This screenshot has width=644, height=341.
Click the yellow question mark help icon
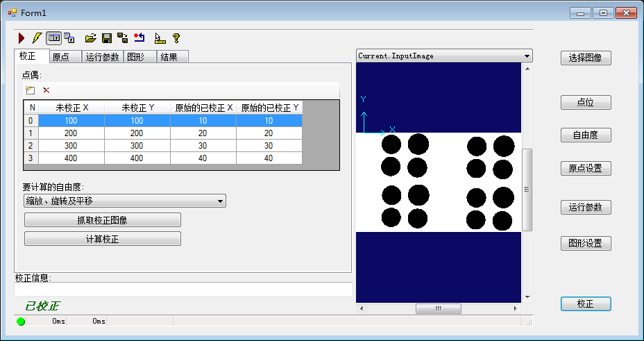pyautogui.click(x=176, y=38)
